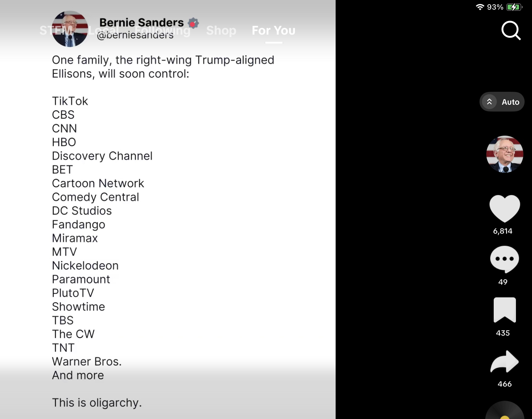
Task: Expand the Auto chevron arrows
Action: [x=489, y=102]
